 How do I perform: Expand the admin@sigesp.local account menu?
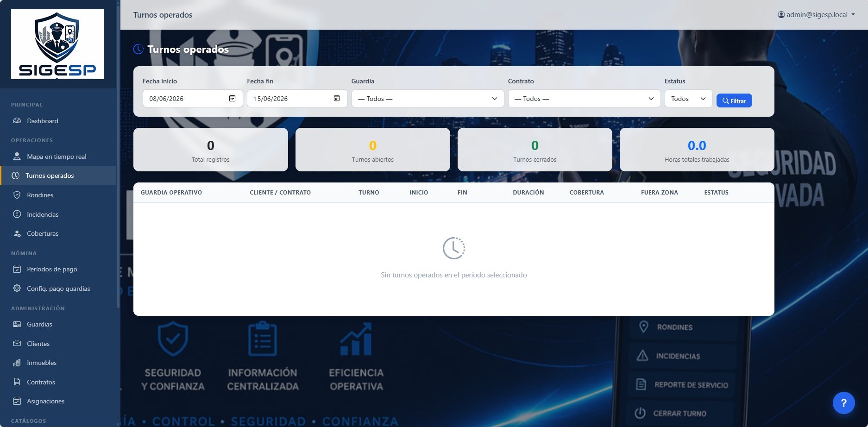817,15
